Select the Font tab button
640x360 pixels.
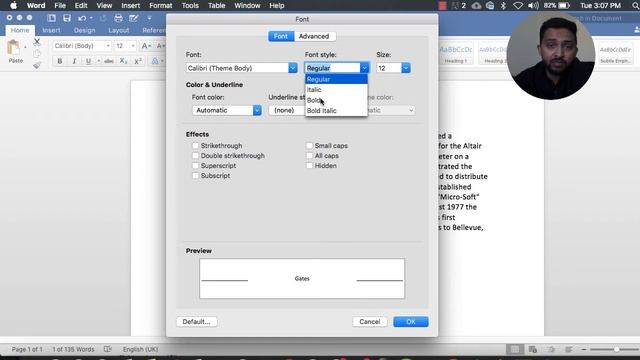pyautogui.click(x=281, y=36)
